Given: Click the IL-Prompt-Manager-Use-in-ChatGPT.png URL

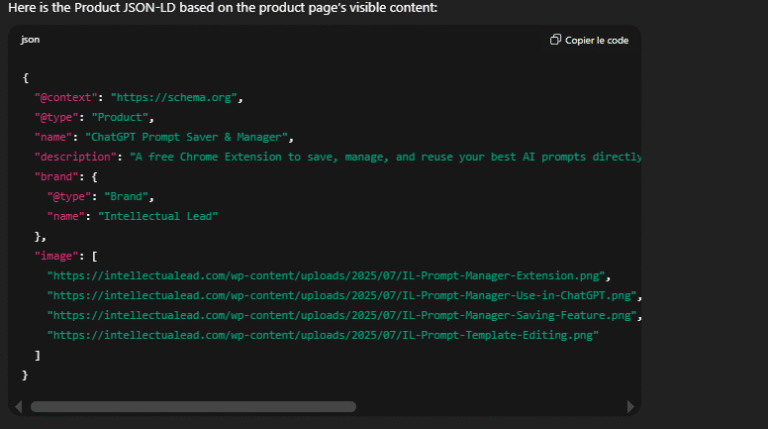Looking at the screenshot, I should (x=343, y=296).
